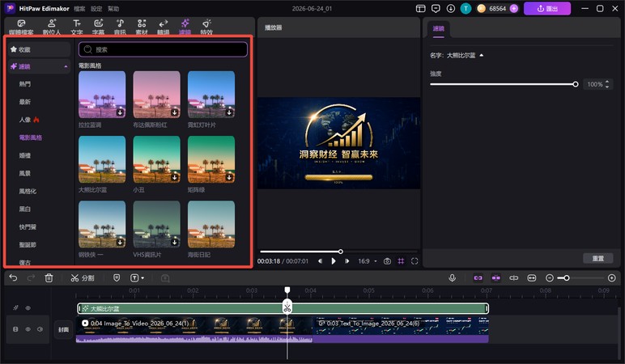Zoom out the timeline with minus icon
This screenshot has width=625, height=364.
click(x=549, y=277)
